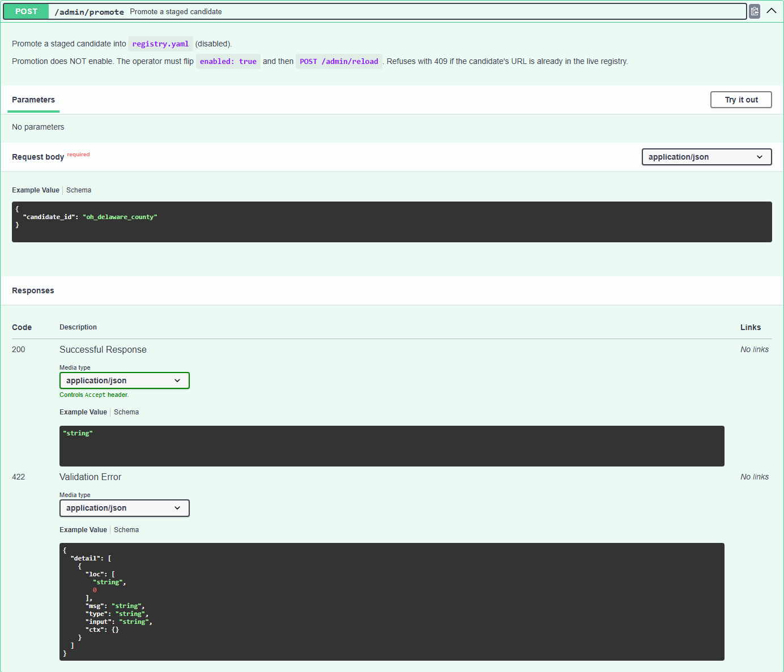The width and height of the screenshot is (784, 672).
Task: Click the 'Promote a staged candidate' summary text
Action: (176, 11)
